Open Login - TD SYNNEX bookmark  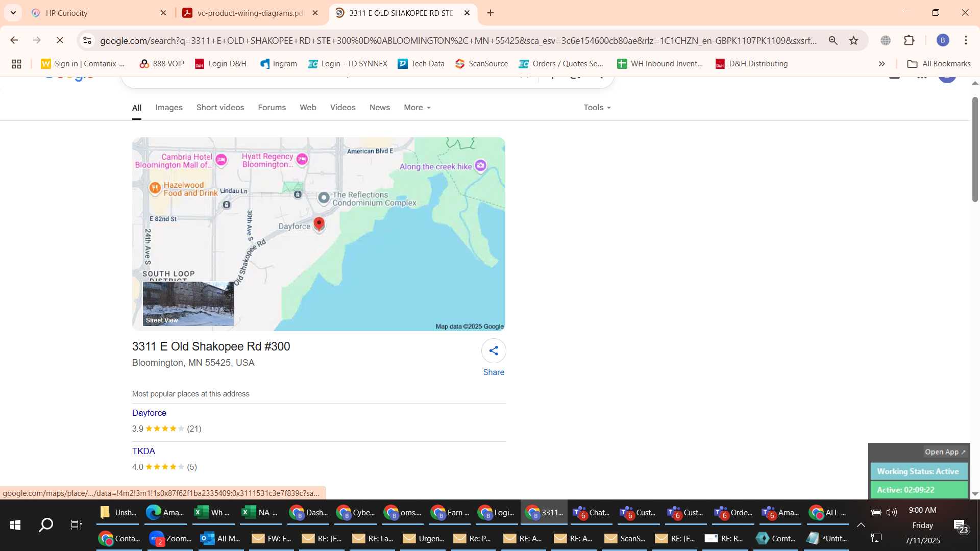click(348, 64)
